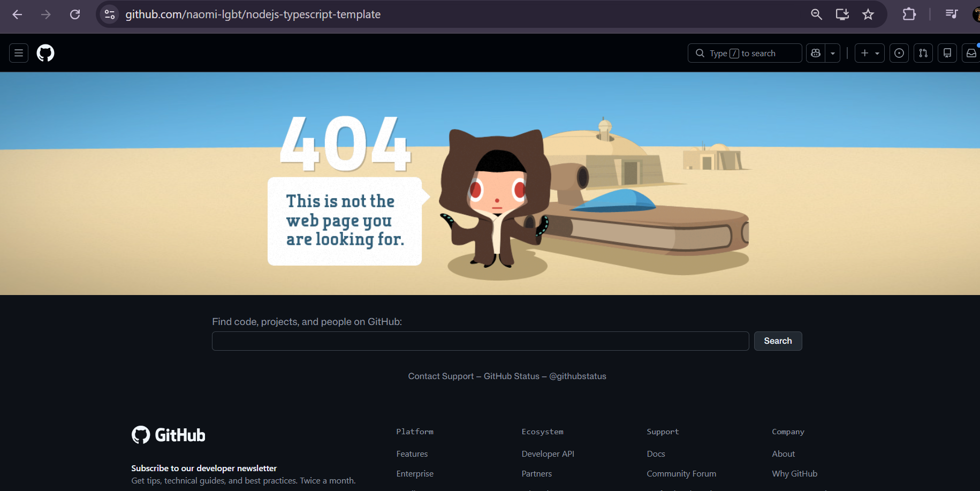Reload the page in the browser
The height and width of the screenshot is (491, 980).
coord(75,14)
